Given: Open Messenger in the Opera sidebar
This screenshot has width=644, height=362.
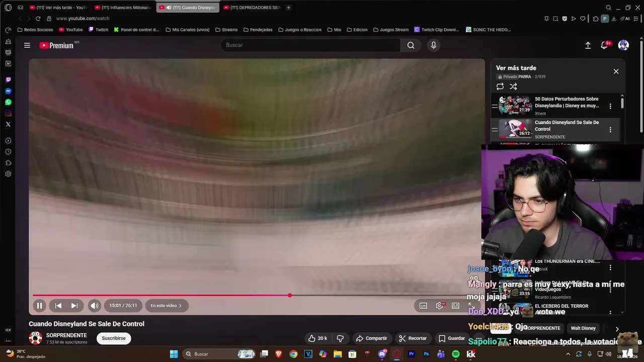Looking at the screenshot, I should click(8, 91).
